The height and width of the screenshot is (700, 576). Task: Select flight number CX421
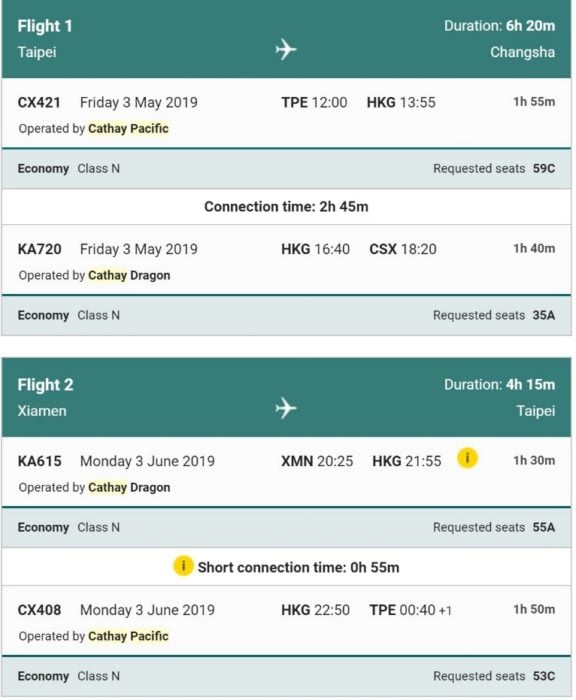[x=39, y=102]
